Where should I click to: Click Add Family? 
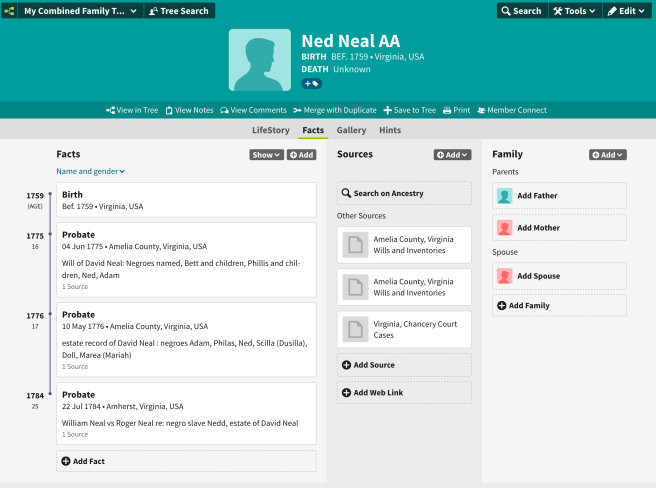pyautogui.click(x=559, y=306)
